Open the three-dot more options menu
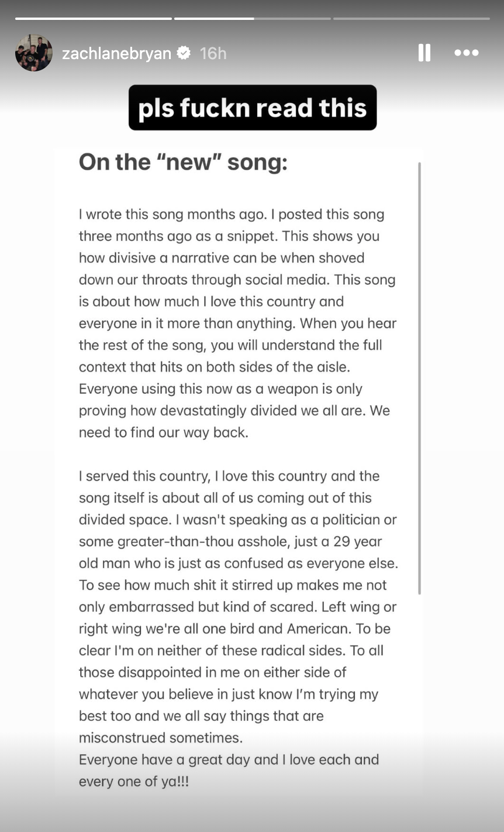This screenshot has height=832, width=504. [x=466, y=53]
